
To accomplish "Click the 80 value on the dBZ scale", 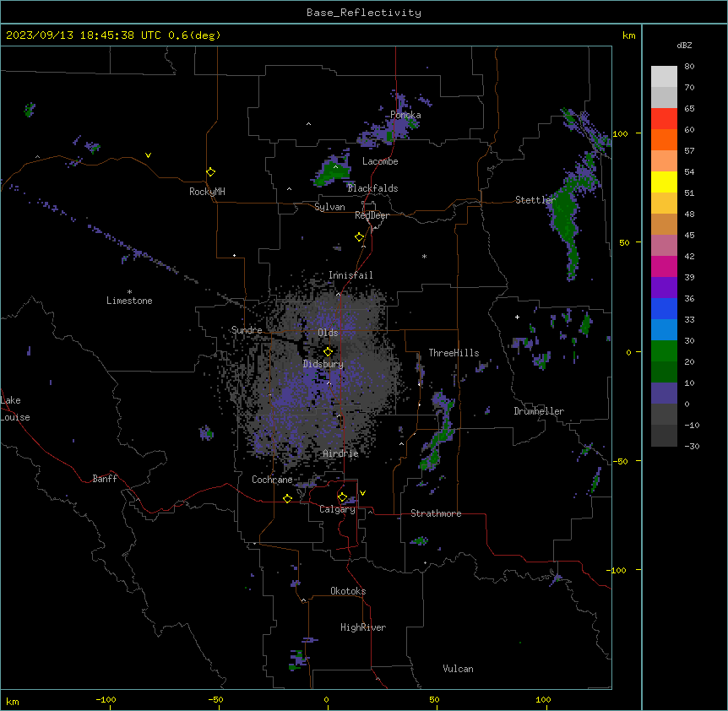I will click(689, 67).
